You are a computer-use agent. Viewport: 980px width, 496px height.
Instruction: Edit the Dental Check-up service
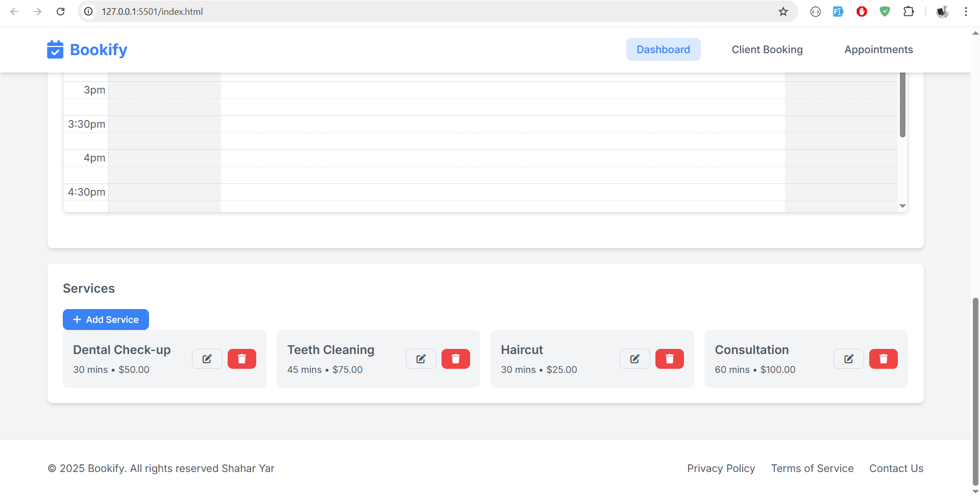[x=207, y=359]
